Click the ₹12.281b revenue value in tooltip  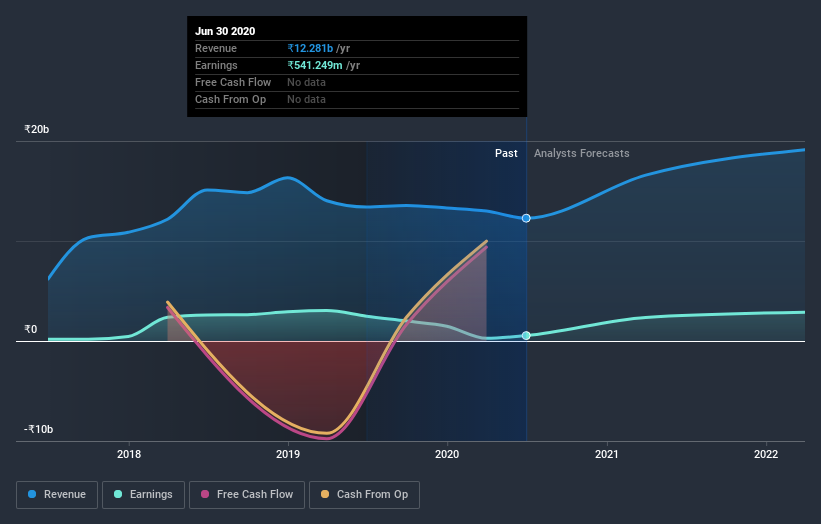pos(310,49)
